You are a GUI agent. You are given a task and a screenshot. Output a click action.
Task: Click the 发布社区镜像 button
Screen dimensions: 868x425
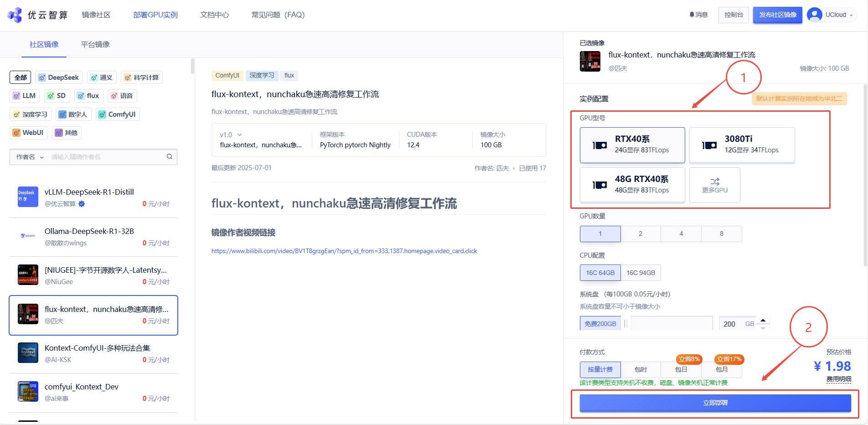778,15
